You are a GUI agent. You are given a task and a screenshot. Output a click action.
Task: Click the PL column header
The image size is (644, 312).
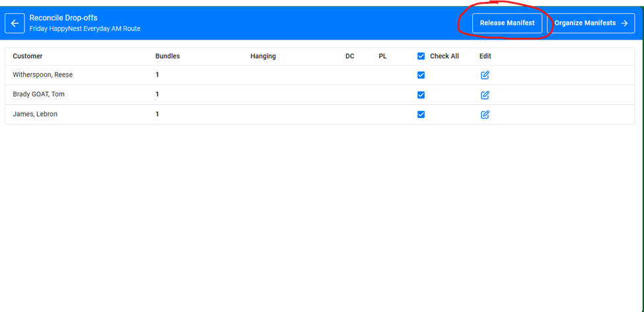[382, 57]
